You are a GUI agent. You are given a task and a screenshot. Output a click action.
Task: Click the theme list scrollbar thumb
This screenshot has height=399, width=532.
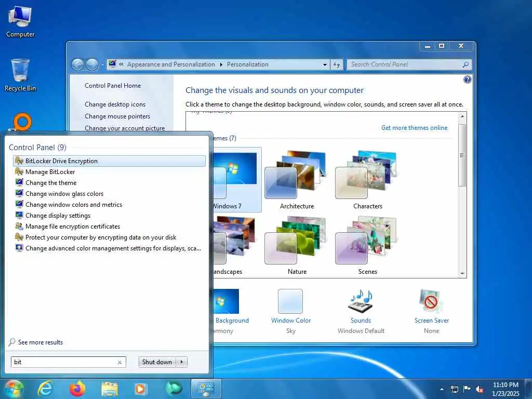pyautogui.click(x=462, y=155)
